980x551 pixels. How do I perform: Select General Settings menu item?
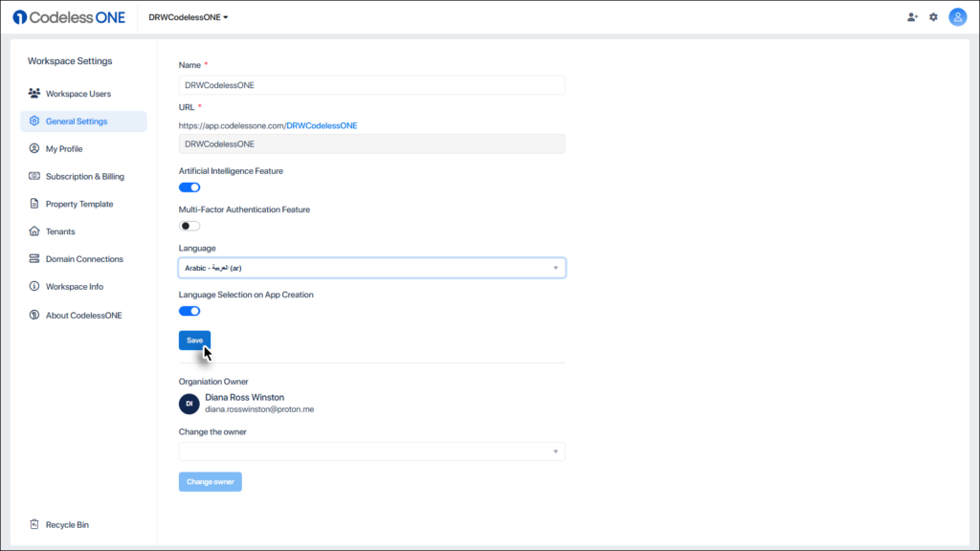[x=83, y=121]
